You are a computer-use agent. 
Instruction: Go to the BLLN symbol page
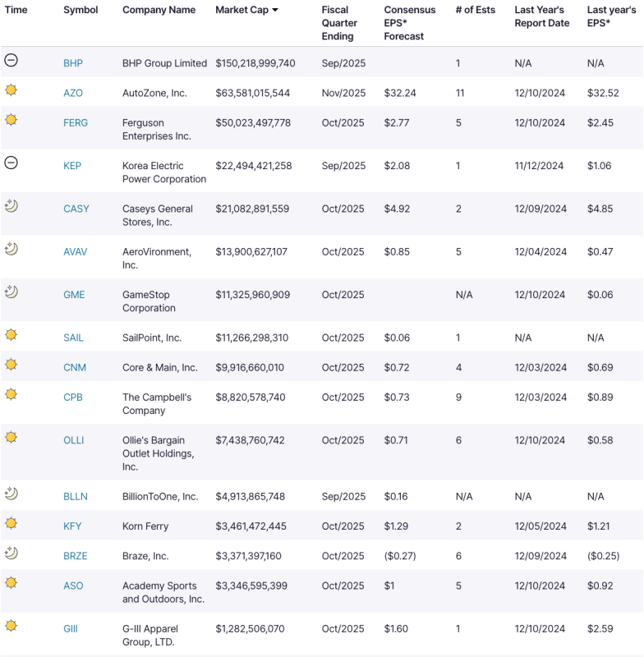click(x=76, y=497)
